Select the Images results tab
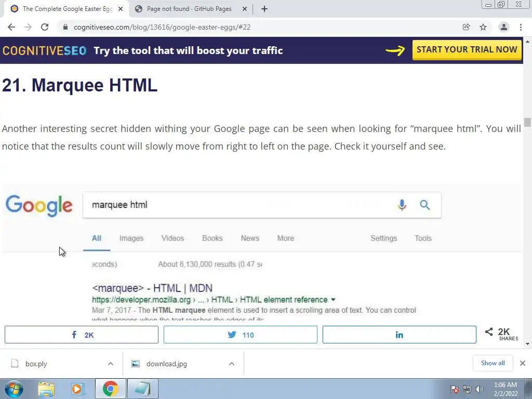This screenshot has height=399, width=532. (x=131, y=238)
